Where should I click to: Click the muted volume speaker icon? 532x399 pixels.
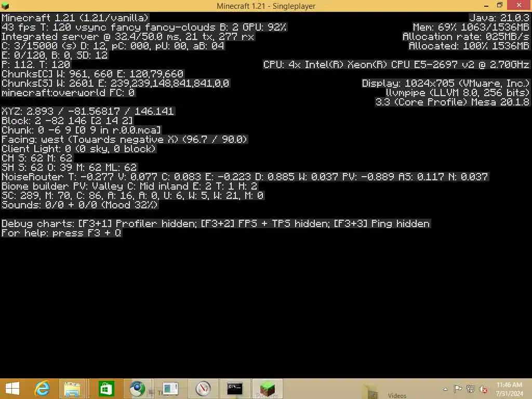[483, 389]
